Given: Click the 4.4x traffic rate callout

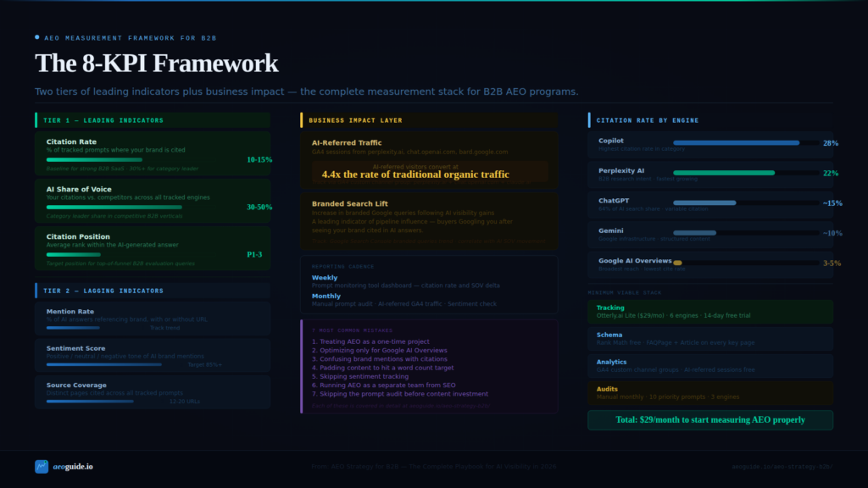Looking at the screenshot, I should click(x=415, y=175).
